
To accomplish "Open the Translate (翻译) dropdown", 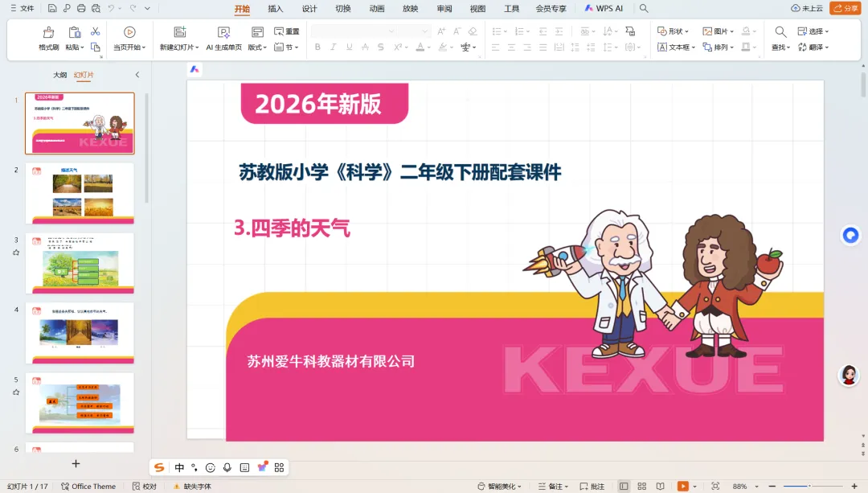I will [x=813, y=47].
